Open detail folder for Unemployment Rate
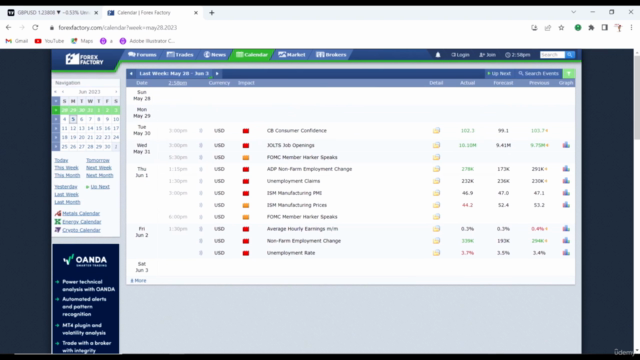 click(x=436, y=253)
